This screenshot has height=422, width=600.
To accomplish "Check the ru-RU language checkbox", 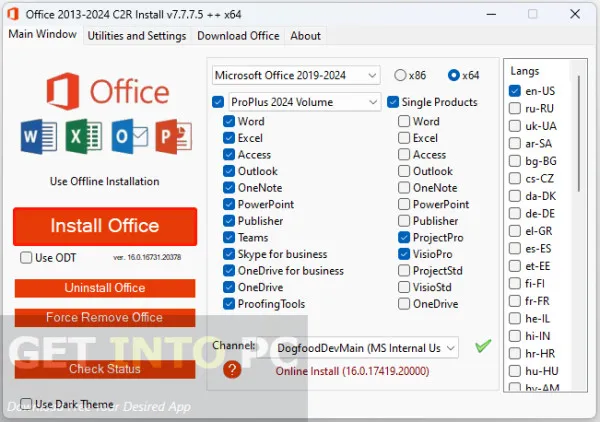I will [x=515, y=108].
